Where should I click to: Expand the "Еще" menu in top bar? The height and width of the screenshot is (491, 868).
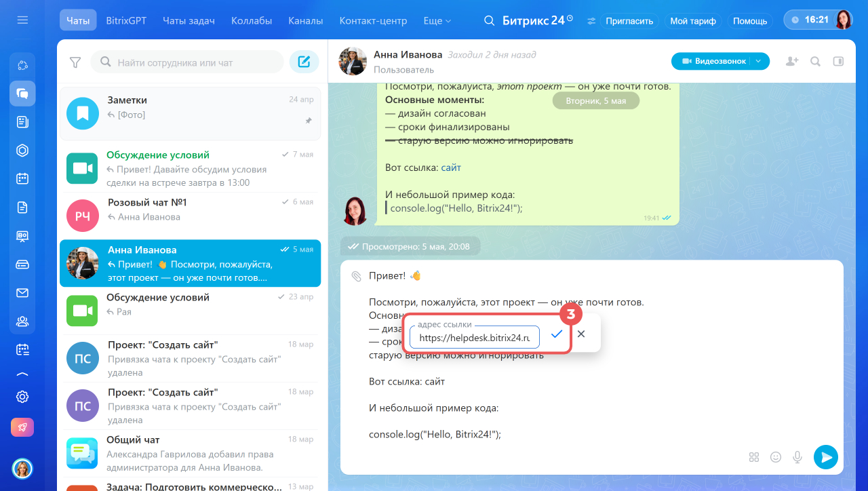pyautogui.click(x=437, y=21)
